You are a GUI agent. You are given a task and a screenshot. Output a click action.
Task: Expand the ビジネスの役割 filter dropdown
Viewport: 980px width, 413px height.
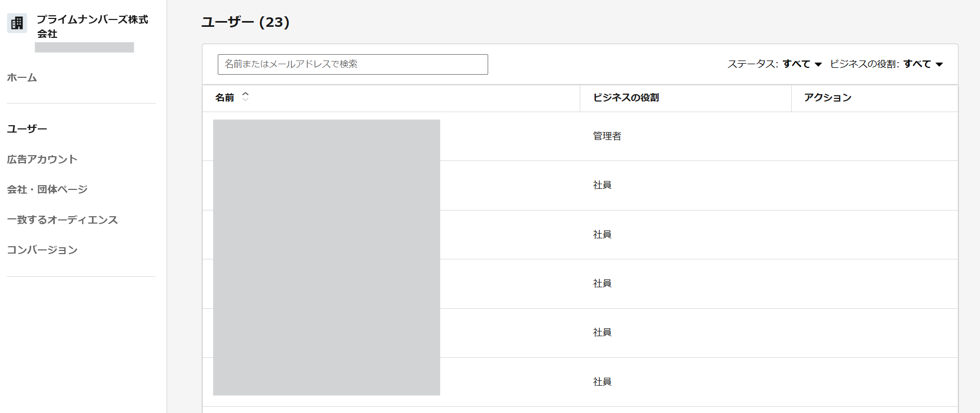[x=886, y=64]
